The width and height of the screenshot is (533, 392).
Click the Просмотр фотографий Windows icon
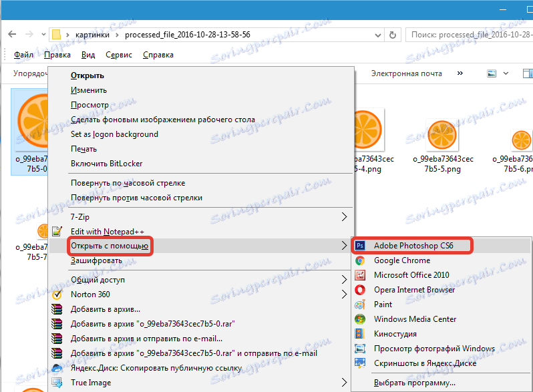(359, 349)
